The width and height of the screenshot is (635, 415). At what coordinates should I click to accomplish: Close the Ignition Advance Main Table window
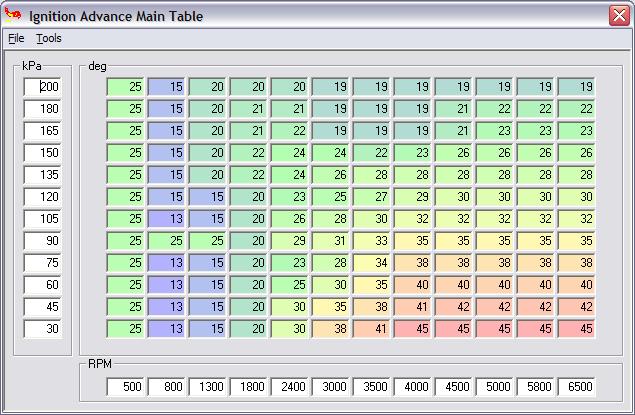pyautogui.click(x=619, y=16)
